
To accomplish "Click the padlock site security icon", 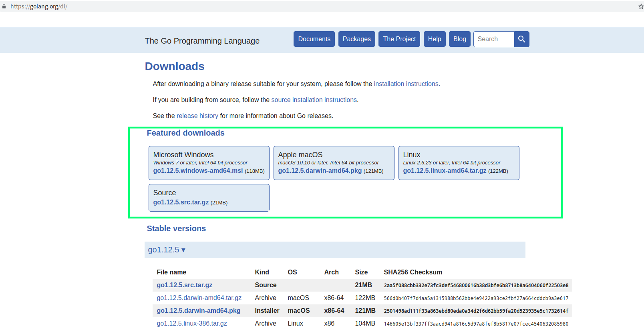I will pyautogui.click(x=4, y=6).
